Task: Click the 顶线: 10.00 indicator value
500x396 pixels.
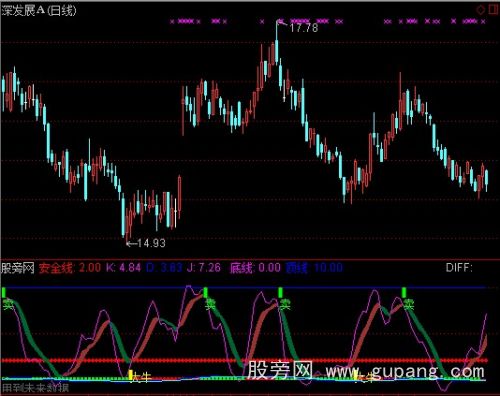Action: [x=314, y=268]
